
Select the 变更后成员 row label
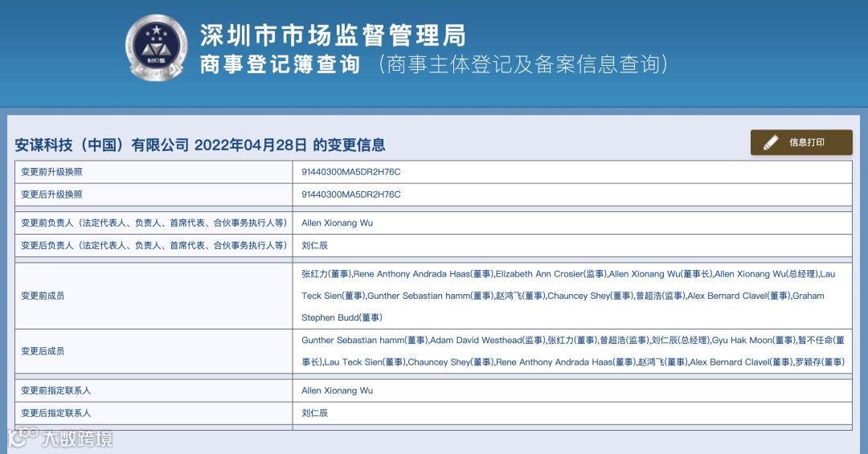click(x=43, y=352)
